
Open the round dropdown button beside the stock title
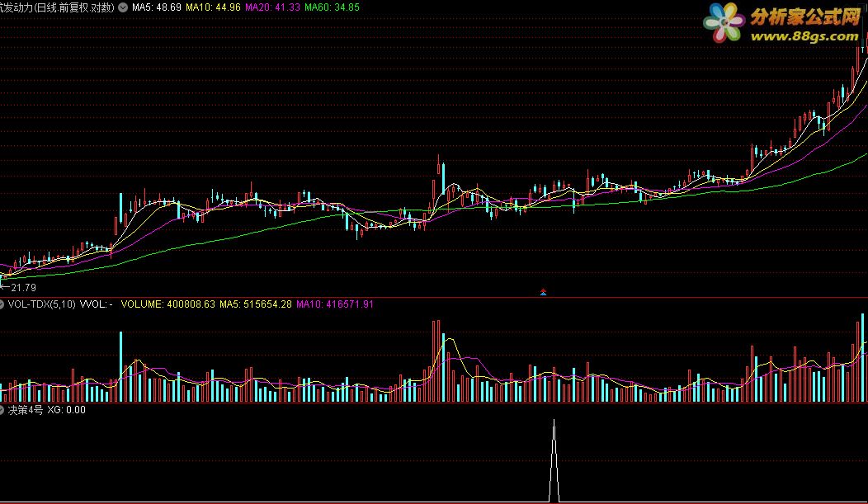click(x=123, y=7)
